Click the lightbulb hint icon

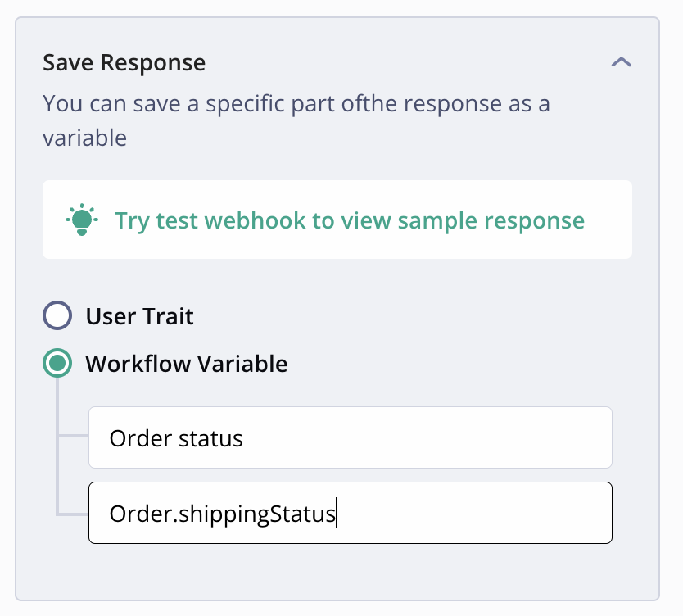(82, 220)
